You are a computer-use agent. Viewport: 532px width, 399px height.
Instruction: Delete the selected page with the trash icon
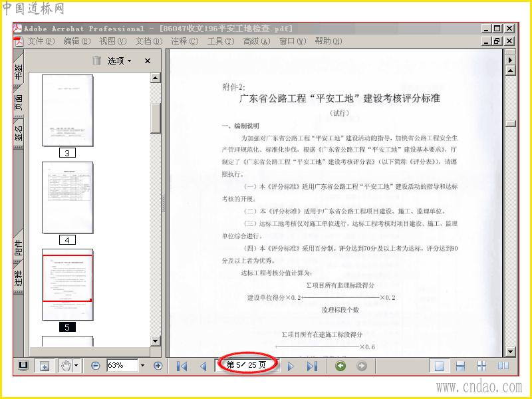tap(96, 61)
